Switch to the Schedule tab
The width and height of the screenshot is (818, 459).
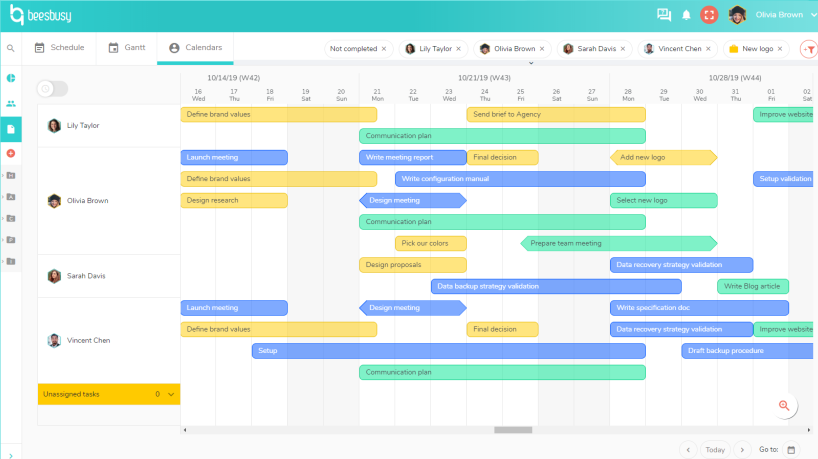pyautogui.click(x=59, y=47)
